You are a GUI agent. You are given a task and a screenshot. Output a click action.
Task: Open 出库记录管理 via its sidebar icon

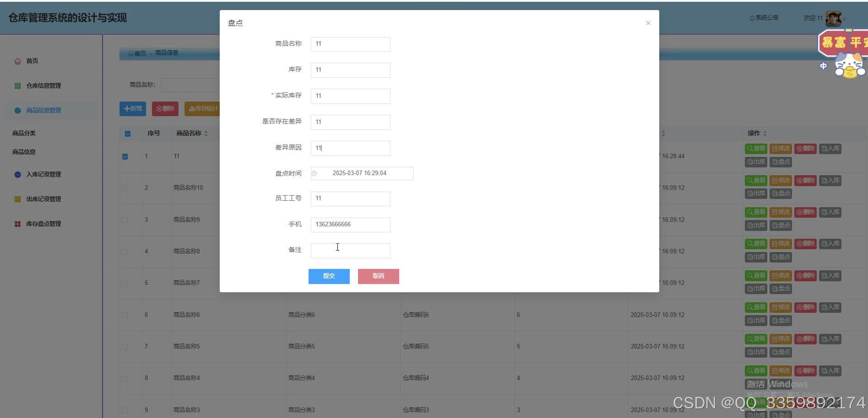(x=17, y=199)
